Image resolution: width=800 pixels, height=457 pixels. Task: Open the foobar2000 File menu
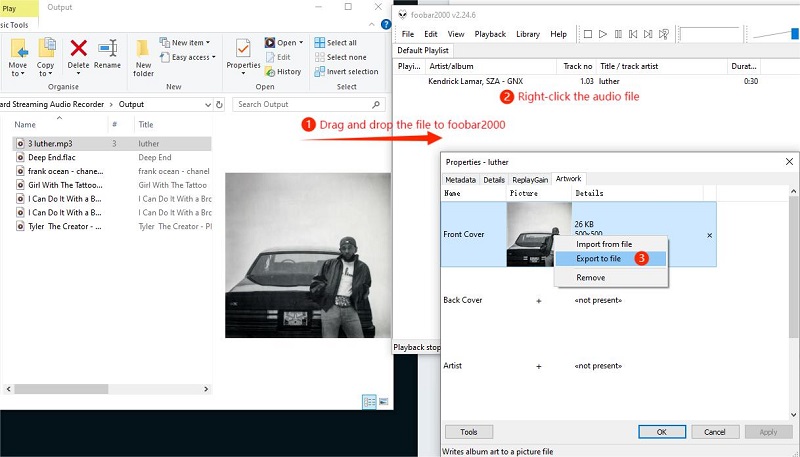click(x=408, y=34)
